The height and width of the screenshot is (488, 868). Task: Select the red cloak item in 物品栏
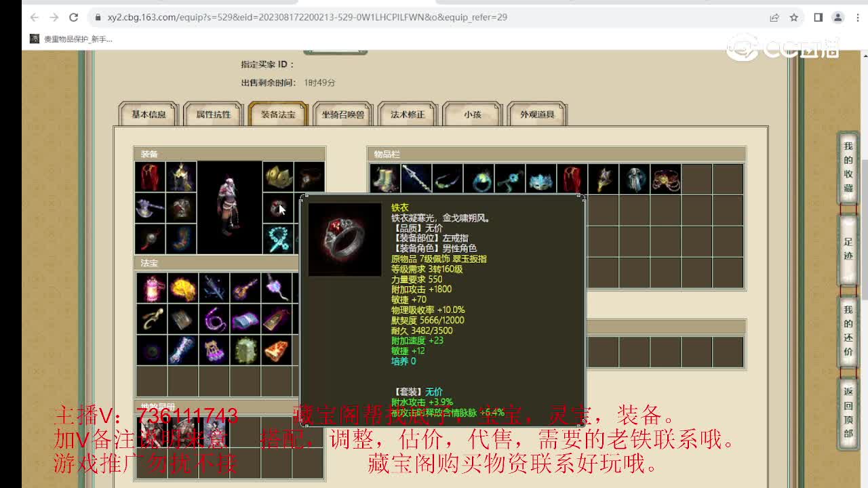pos(572,179)
